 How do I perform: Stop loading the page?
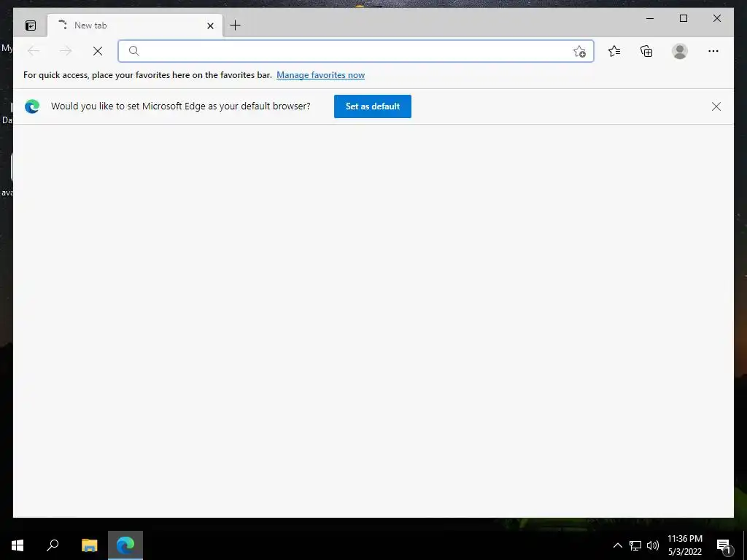pyautogui.click(x=98, y=51)
